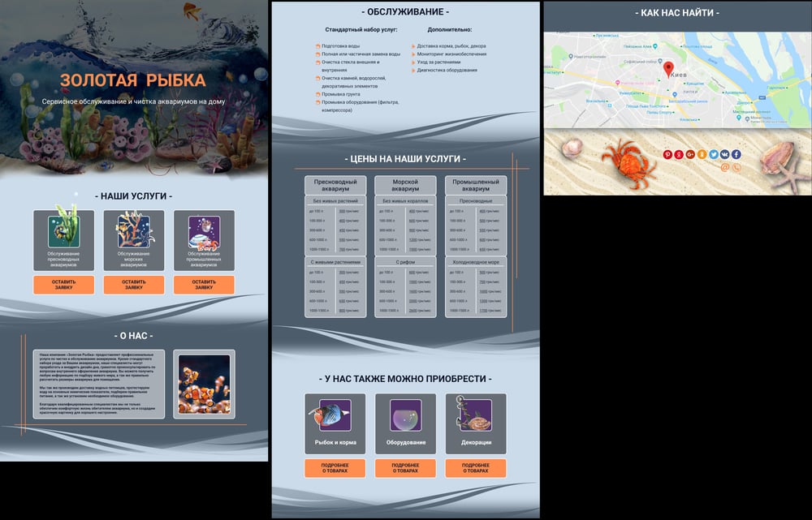Click the 'Золотая рыбка' site title
This screenshot has height=520, width=812.
133,80
